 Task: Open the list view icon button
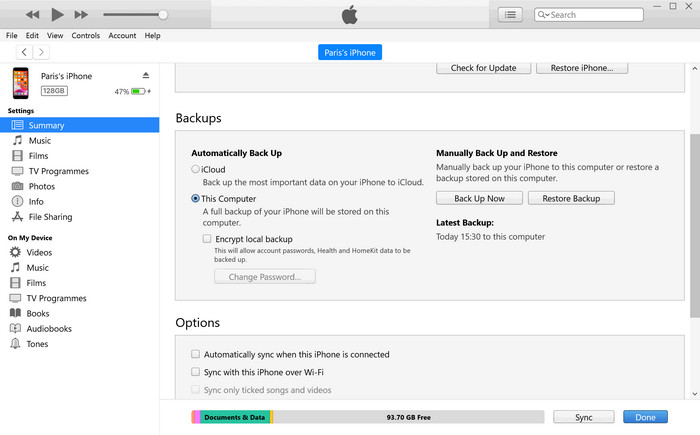[510, 15]
